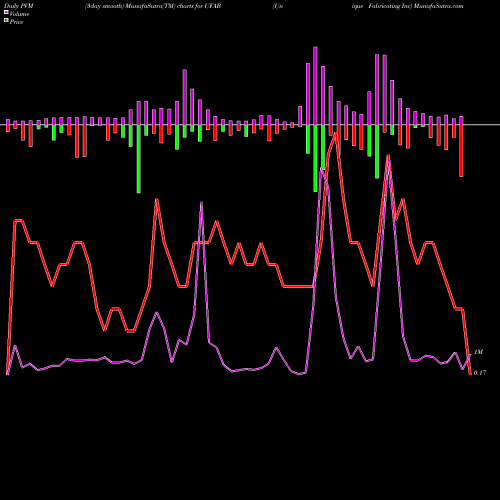Viewport: 500px width, 500px height.
Task: Select the 'Price' legend label
Action: (16, 22)
